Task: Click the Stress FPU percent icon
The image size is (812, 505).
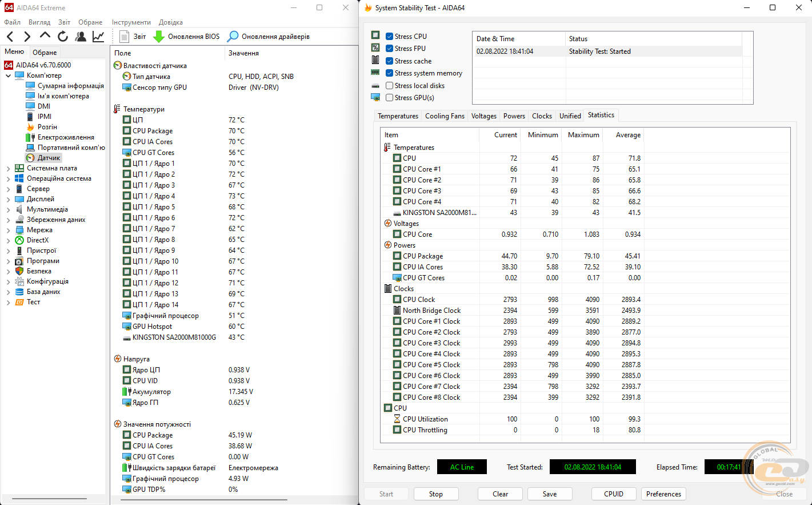Action: pyautogui.click(x=375, y=48)
